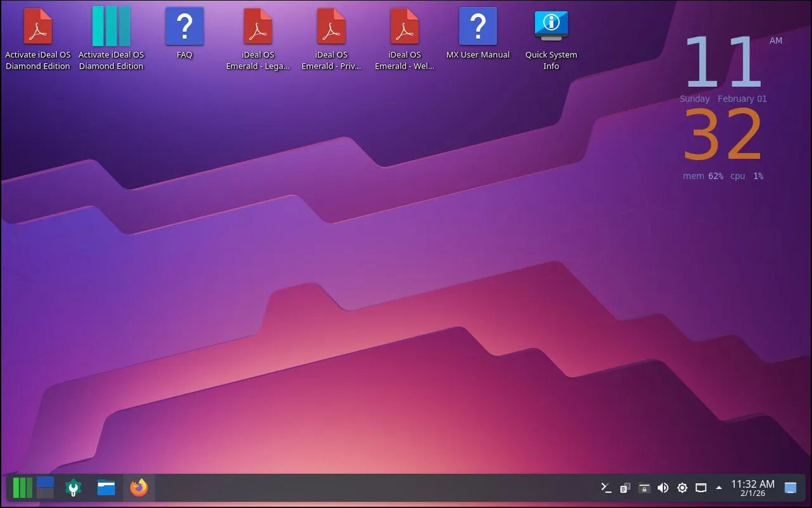
Task: Click the brightness gear tray icon
Action: pyautogui.click(x=682, y=488)
